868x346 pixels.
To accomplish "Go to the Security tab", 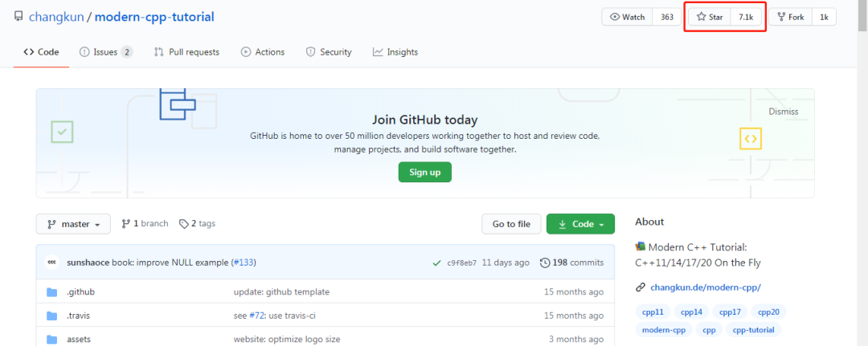I will pos(328,52).
